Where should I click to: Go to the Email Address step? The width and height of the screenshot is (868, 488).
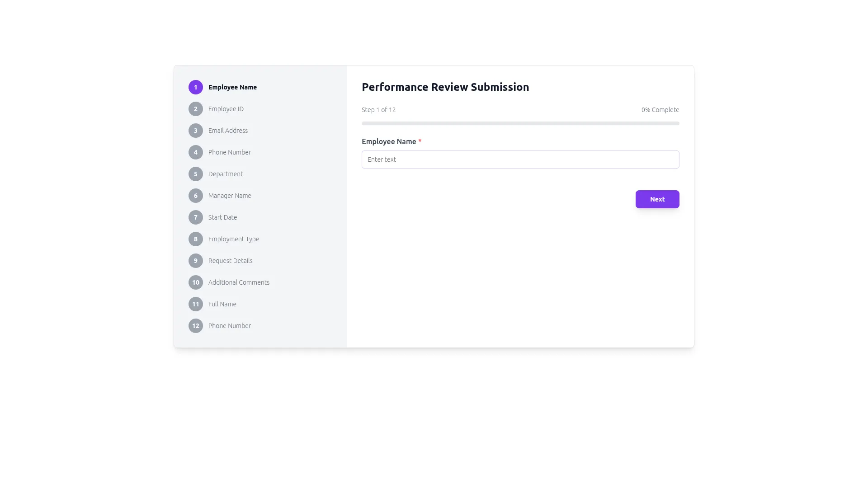[x=228, y=131]
